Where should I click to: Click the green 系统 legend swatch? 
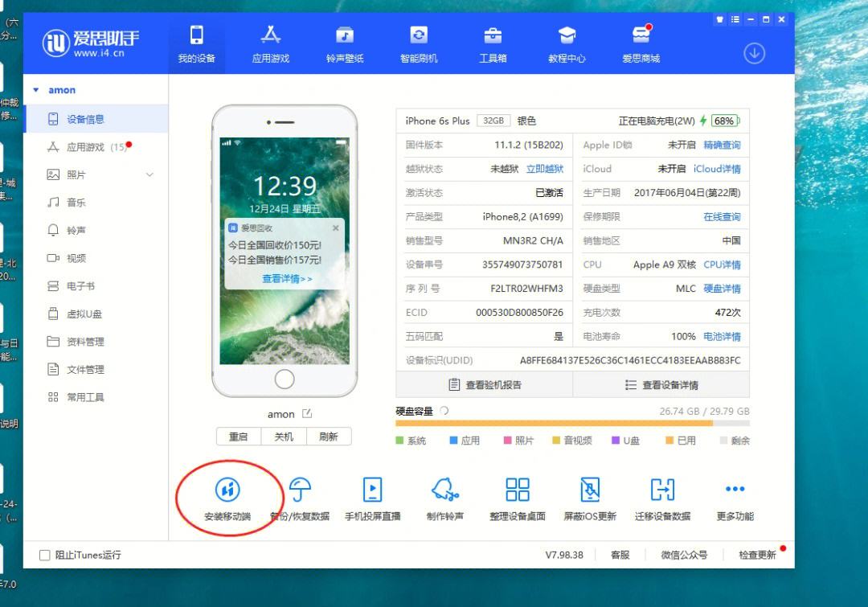(x=399, y=441)
